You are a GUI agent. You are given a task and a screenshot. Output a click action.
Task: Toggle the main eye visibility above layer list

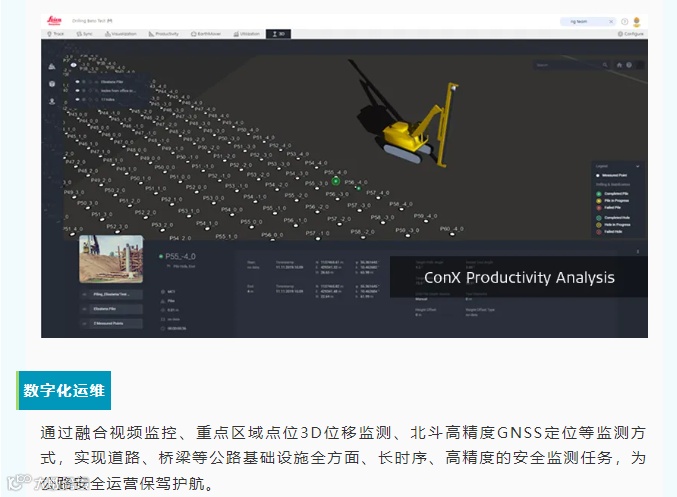click(x=73, y=65)
